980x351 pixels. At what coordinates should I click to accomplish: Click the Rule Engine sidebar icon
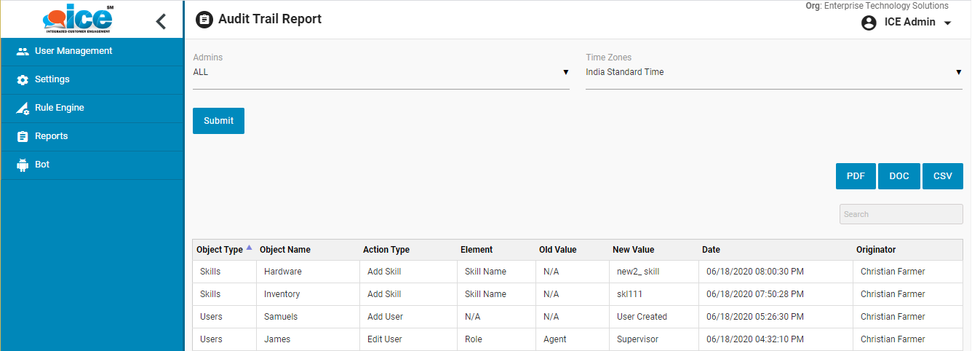click(x=23, y=109)
